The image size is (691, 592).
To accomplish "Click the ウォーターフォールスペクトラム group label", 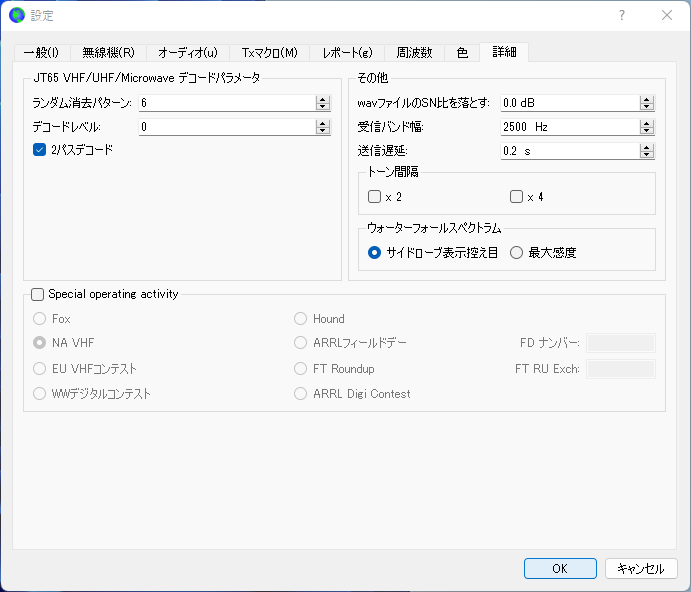I will (434, 228).
